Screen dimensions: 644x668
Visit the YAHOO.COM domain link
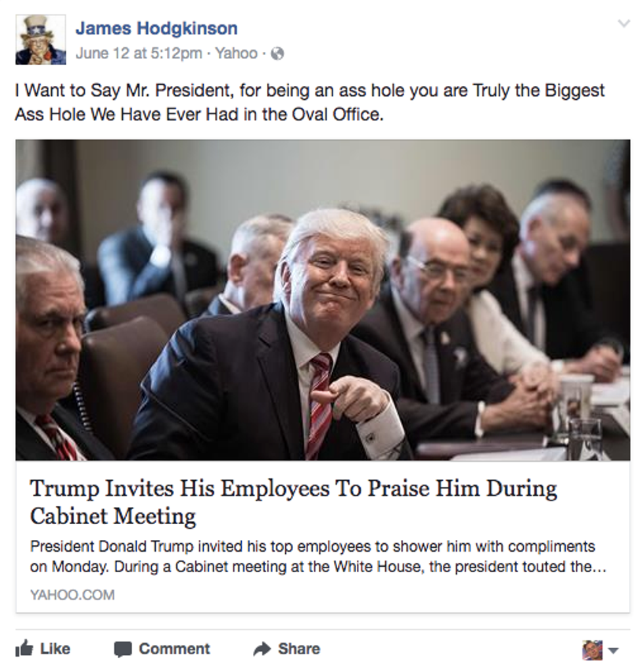[x=72, y=594]
